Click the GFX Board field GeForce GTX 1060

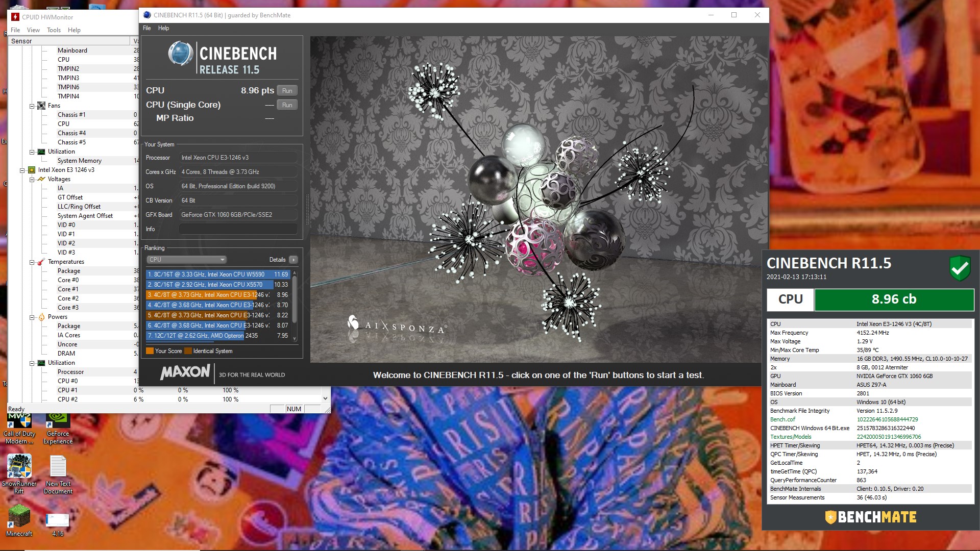click(238, 215)
